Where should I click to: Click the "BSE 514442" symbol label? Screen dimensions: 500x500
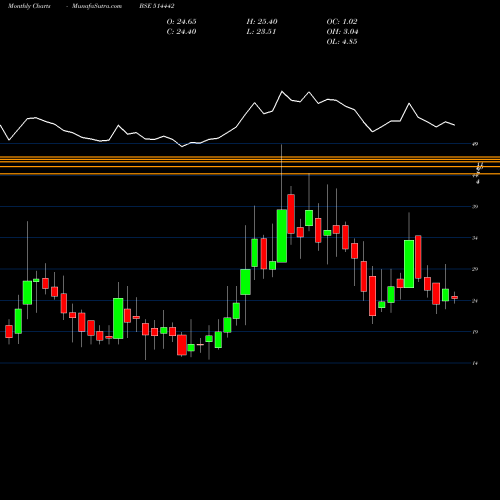pos(157,6)
